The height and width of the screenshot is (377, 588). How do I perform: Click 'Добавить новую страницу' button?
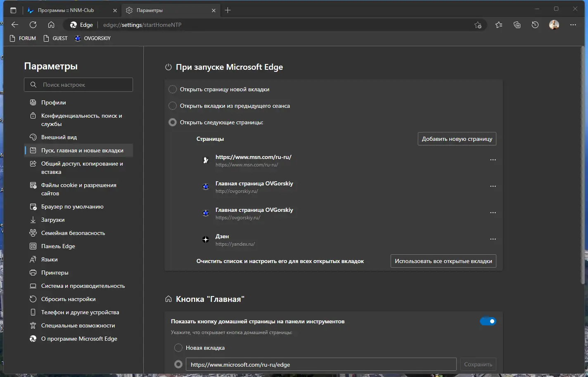coord(457,139)
